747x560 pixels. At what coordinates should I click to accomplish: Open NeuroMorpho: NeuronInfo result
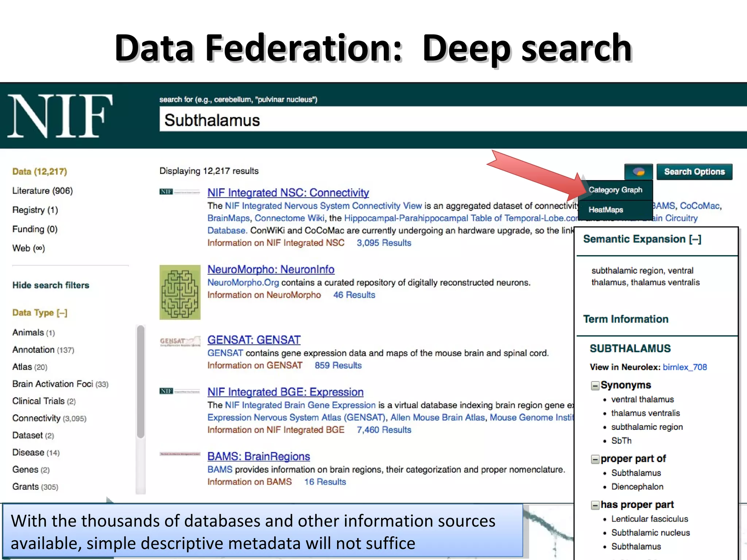(x=271, y=269)
